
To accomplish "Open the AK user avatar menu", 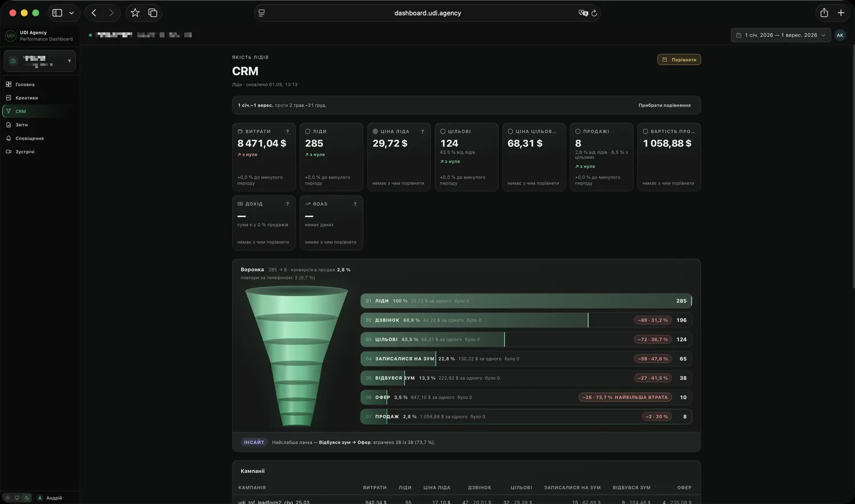I will point(840,35).
